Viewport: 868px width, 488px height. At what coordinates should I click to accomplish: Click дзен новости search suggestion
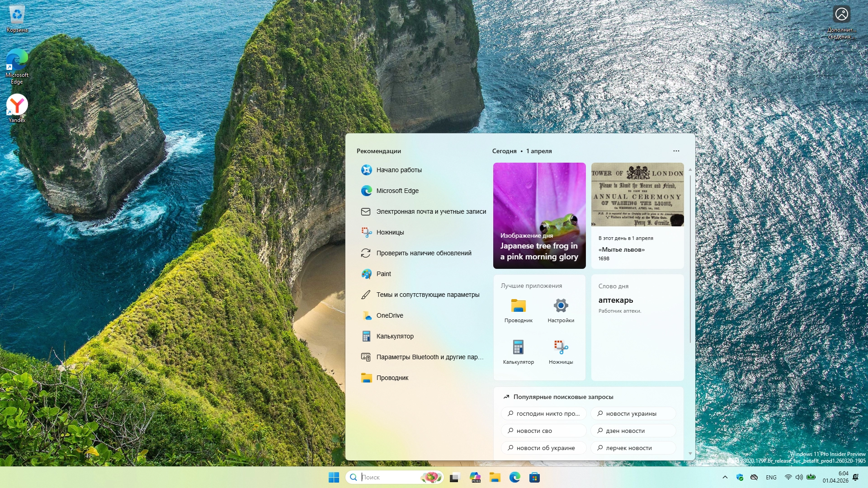click(632, 431)
